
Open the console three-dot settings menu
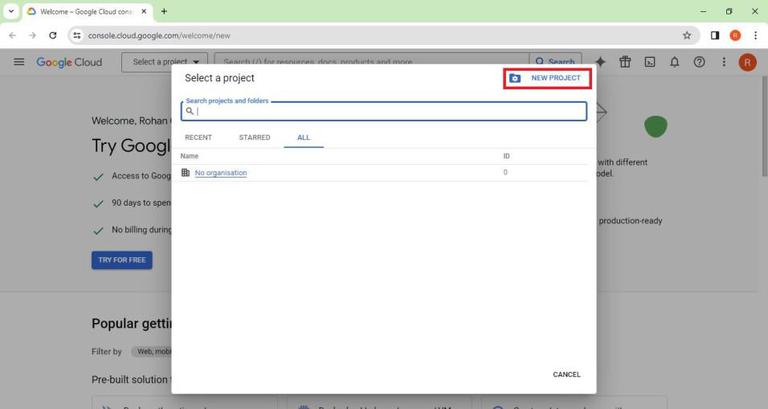724,62
